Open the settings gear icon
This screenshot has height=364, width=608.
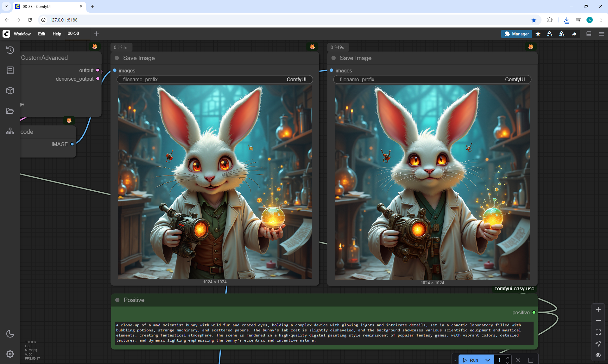point(10,354)
